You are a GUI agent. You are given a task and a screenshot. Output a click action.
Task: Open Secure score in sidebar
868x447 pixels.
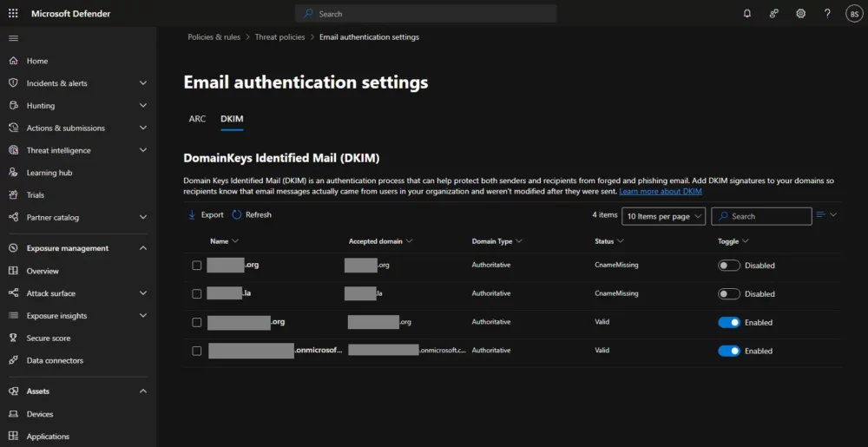(x=48, y=338)
